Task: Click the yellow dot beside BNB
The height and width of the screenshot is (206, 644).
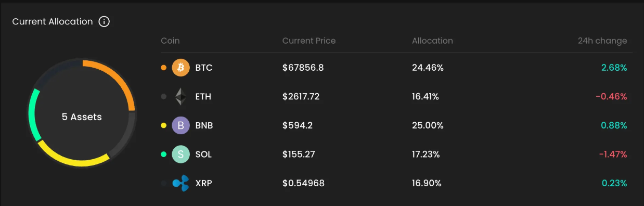Action: pos(164,125)
